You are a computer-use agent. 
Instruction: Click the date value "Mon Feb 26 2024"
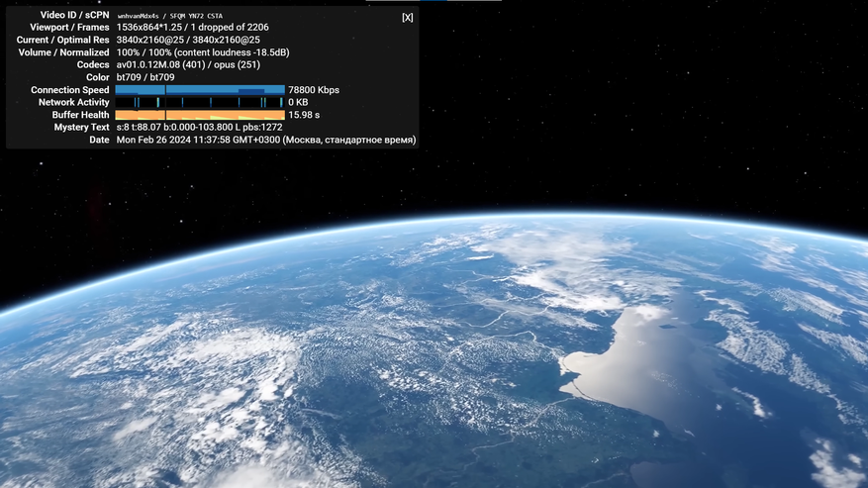point(153,140)
